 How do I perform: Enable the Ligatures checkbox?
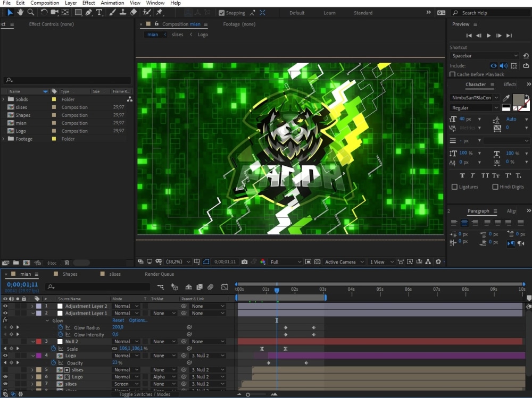tap(454, 187)
